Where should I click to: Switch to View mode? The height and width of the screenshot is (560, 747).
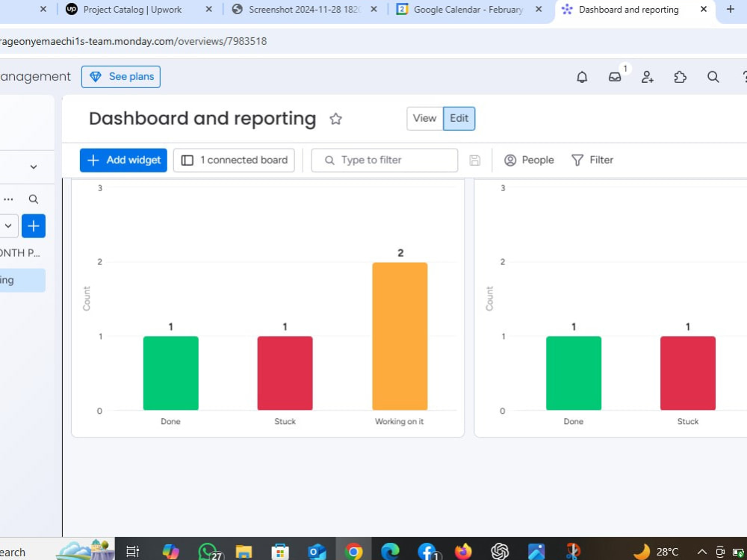pos(424,118)
